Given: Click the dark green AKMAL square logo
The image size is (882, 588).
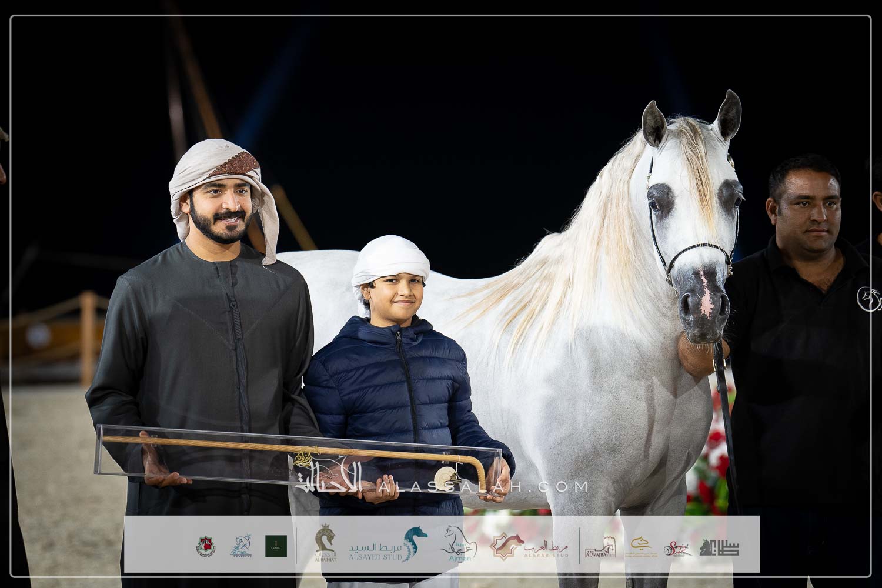Looking at the screenshot, I should point(276,546).
